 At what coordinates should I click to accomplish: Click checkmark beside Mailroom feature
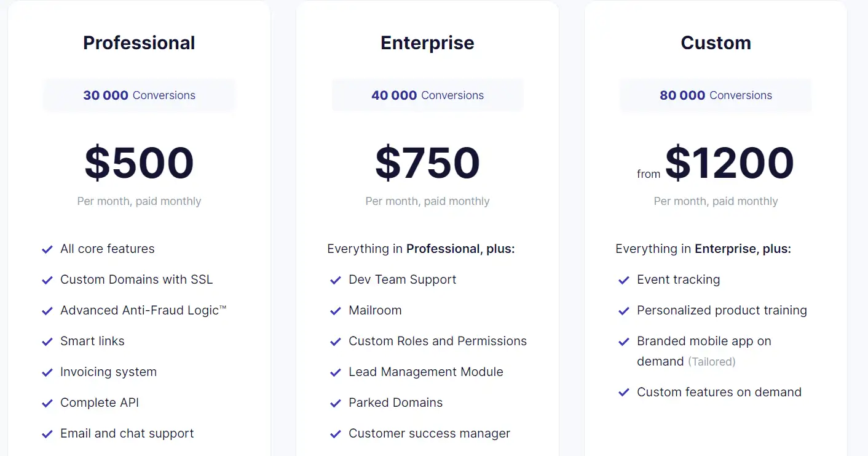[x=335, y=311]
